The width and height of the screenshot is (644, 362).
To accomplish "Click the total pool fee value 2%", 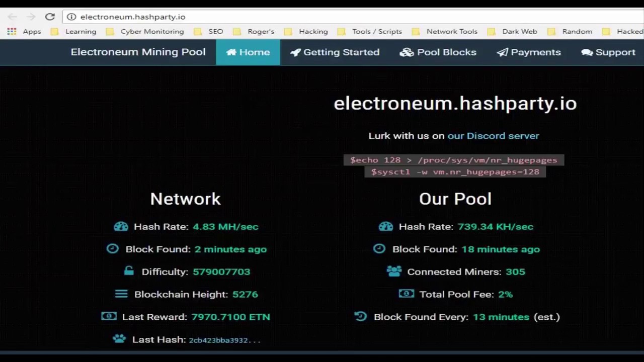I will coord(505,294).
